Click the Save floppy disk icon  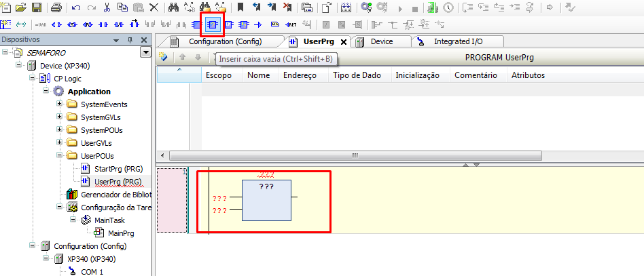point(37,8)
